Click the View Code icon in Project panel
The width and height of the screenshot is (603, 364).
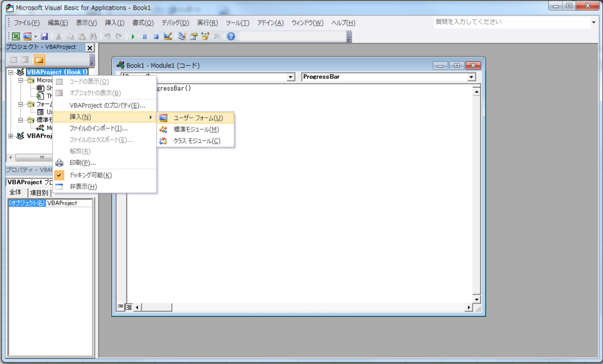(x=14, y=60)
